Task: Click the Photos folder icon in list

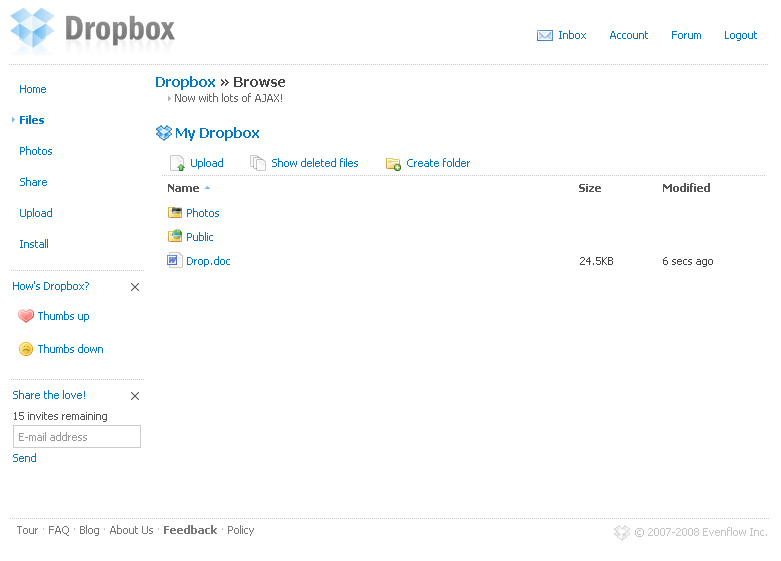Action: [175, 213]
